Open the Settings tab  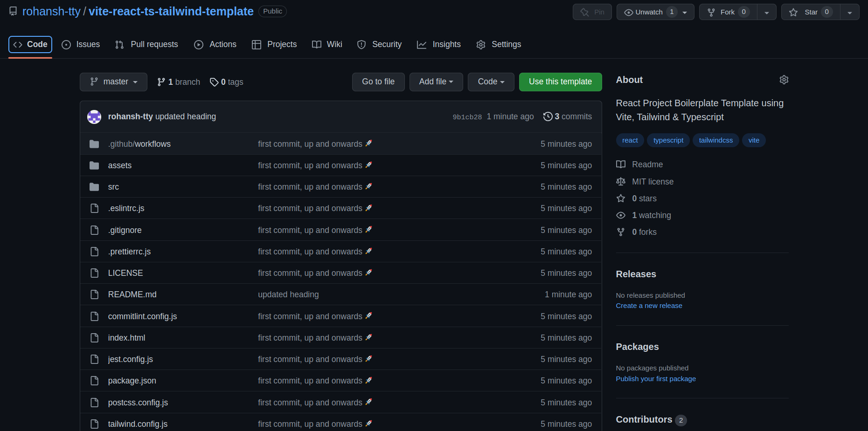coord(499,44)
